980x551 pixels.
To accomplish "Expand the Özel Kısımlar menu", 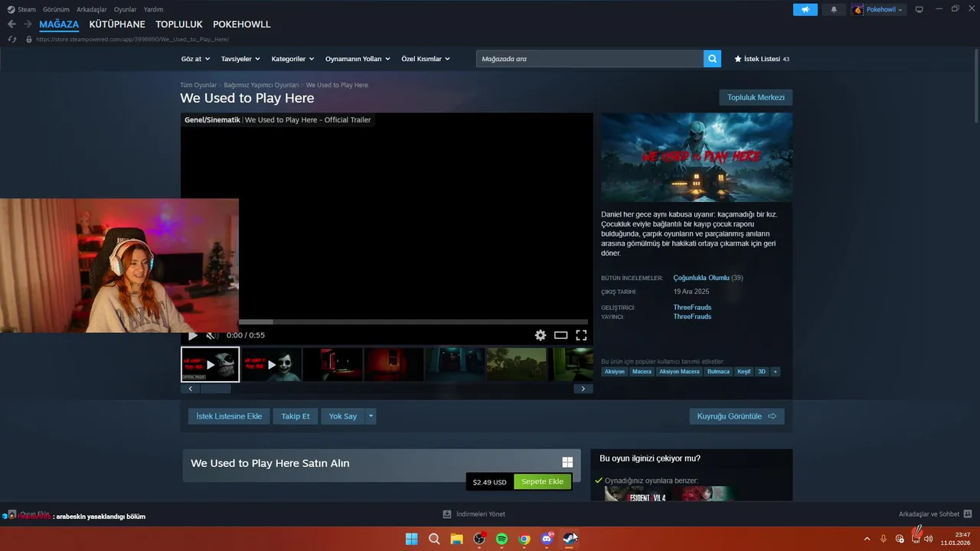I will (426, 59).
